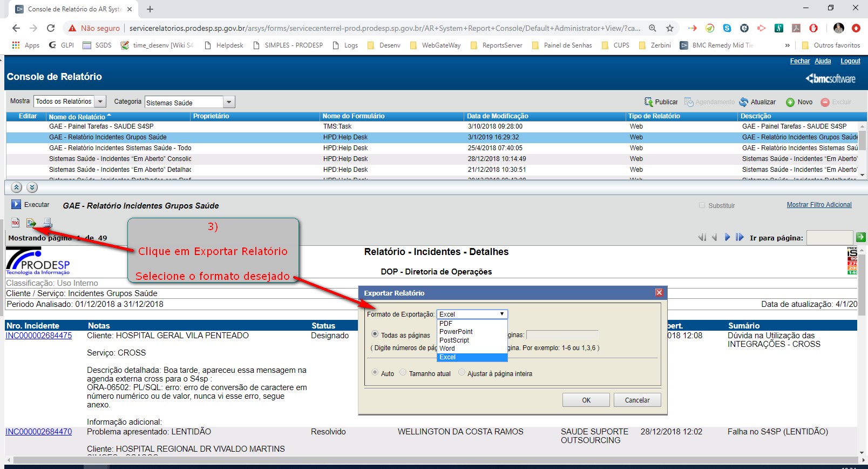
Task: Select Ajustar à página inteira radio
Action: (x=462, y=373)
